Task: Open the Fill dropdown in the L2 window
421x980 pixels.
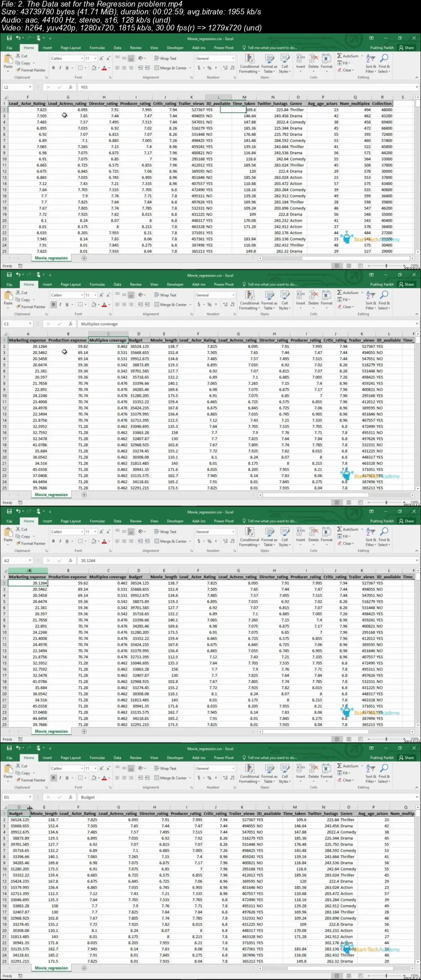Action: 344,63
